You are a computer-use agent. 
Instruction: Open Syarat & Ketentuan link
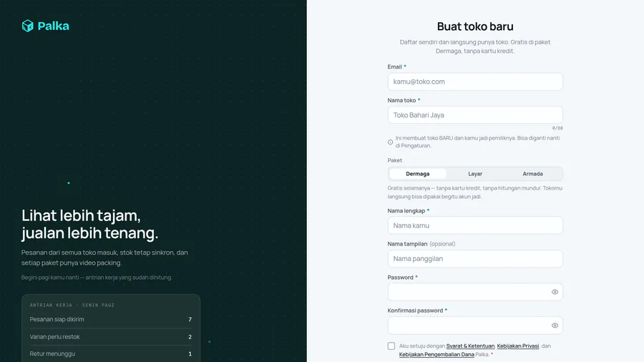point(470,346)
